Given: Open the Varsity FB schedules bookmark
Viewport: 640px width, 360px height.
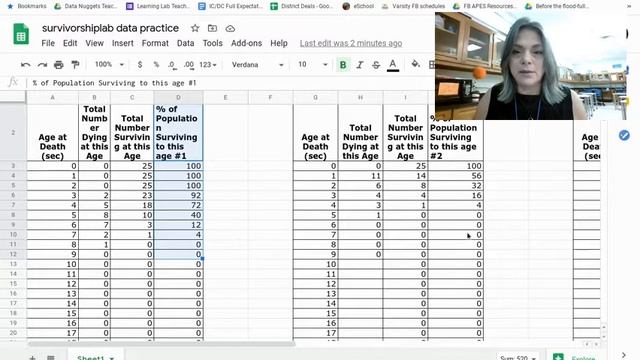Looking at the screenshot, I should [x=413, y=6].
